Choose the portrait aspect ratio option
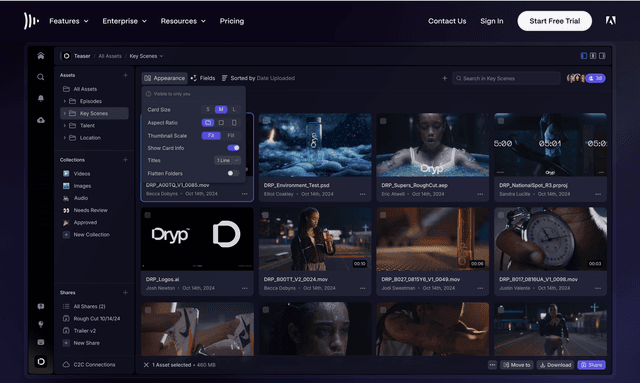This screenshot has height=383, width=640. 234,122
